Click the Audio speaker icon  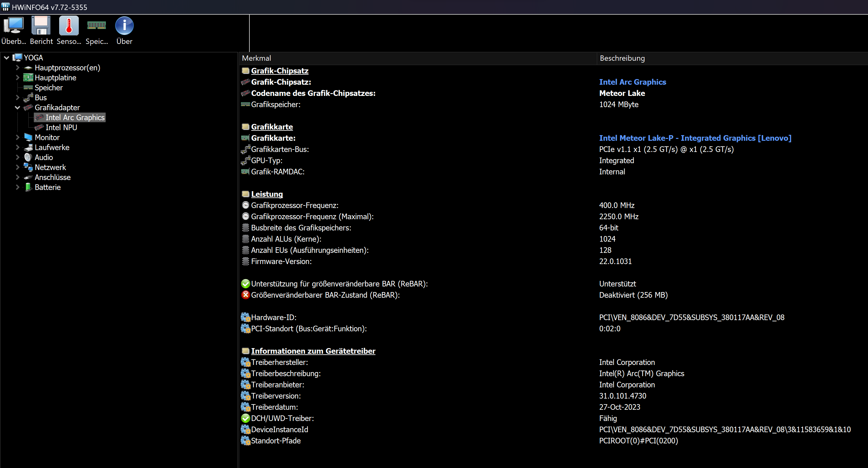[x=28, y=157]
